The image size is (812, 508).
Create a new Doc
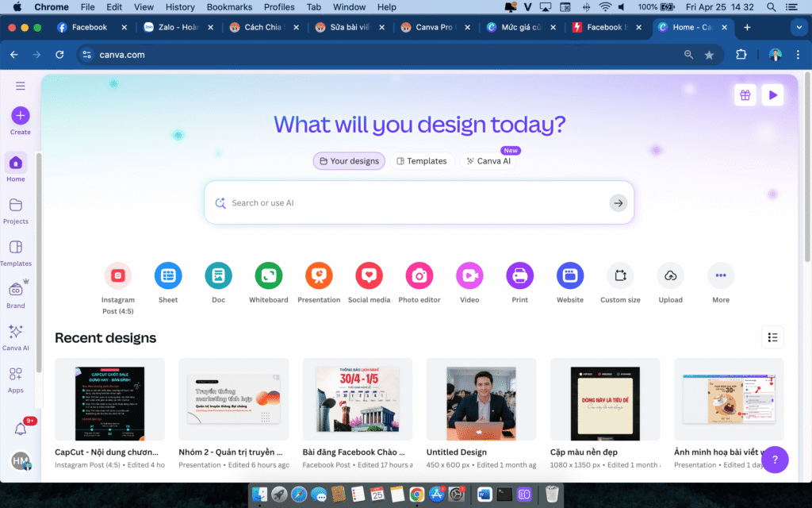(218, 275)
